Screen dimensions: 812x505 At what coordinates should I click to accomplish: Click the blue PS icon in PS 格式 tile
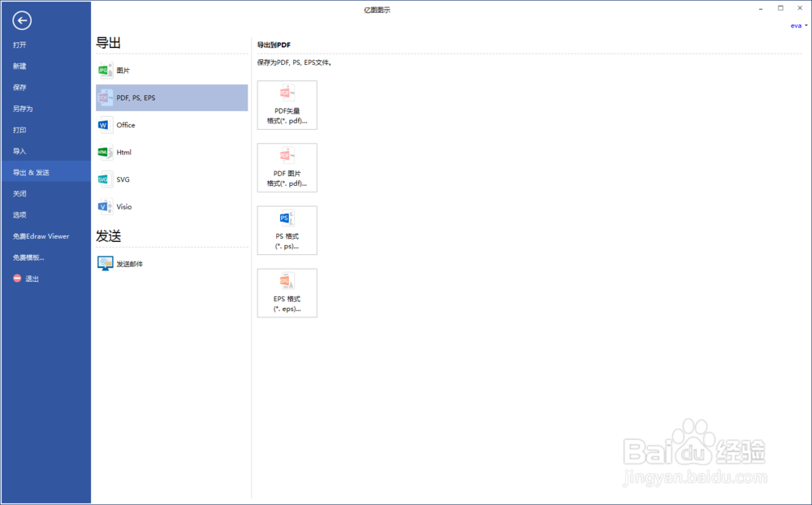[x=287, y=218]
